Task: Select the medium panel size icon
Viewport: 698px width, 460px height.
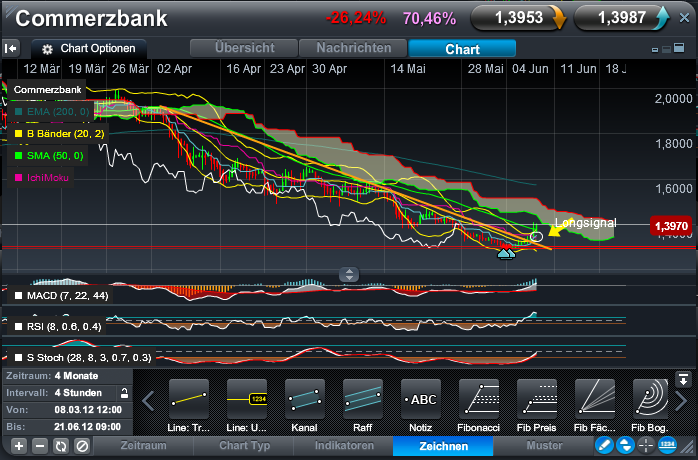Action: pos(666,49)
